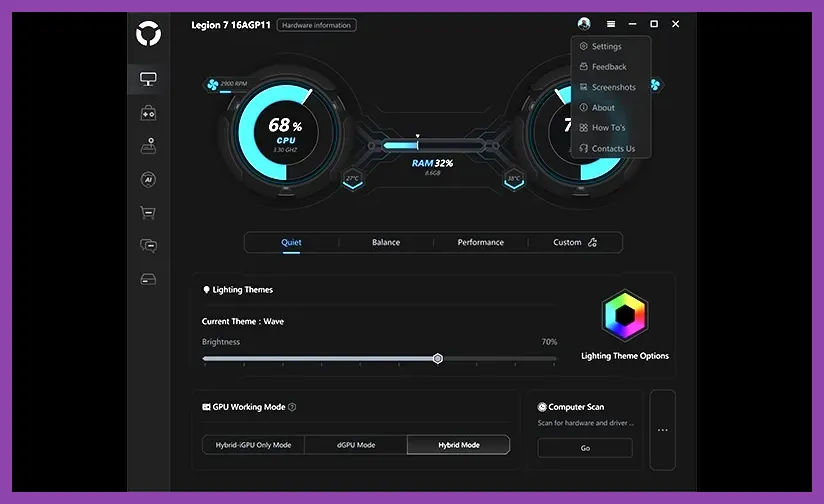Click the CPU 68% gauge

286,132
